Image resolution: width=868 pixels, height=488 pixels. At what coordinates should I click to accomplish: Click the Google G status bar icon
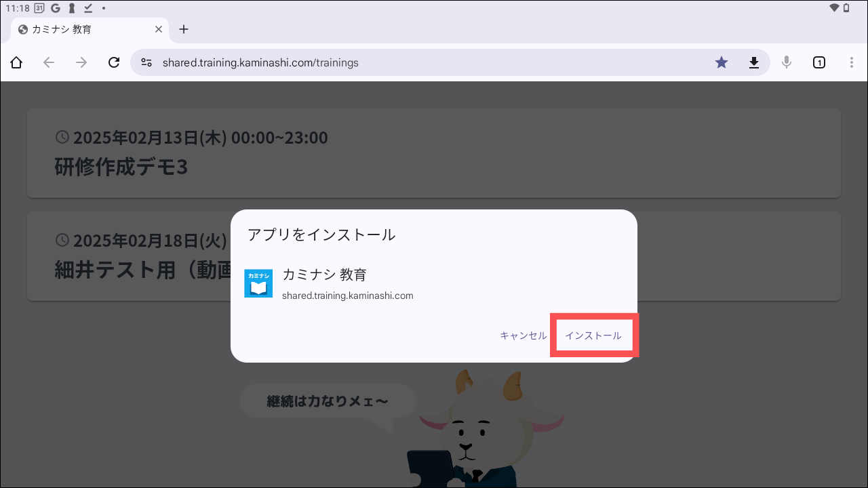point(55,8)
